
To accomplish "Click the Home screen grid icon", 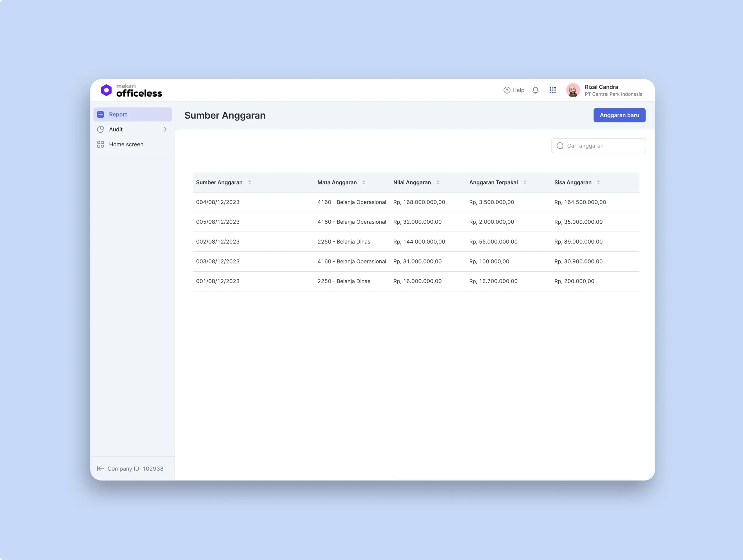I will click(100, 144).
